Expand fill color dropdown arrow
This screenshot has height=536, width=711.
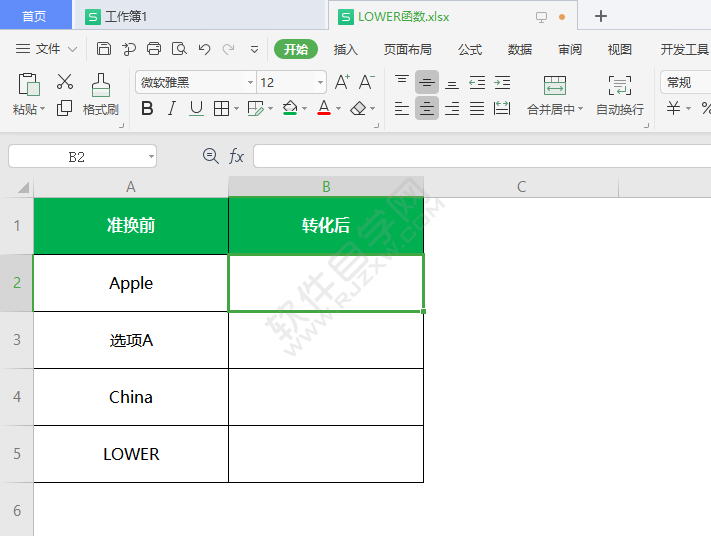click(304, 109)
